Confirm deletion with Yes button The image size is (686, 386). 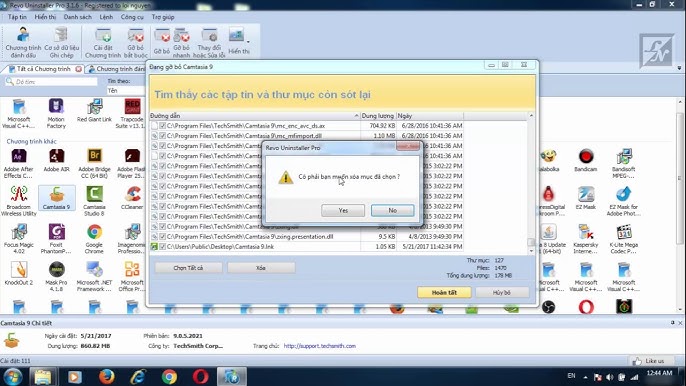coord(343,211)
